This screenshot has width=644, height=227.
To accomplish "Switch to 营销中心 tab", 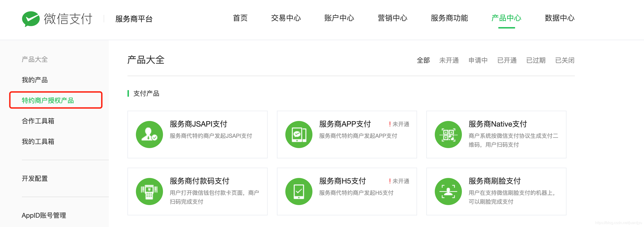I will pos(392,18).
